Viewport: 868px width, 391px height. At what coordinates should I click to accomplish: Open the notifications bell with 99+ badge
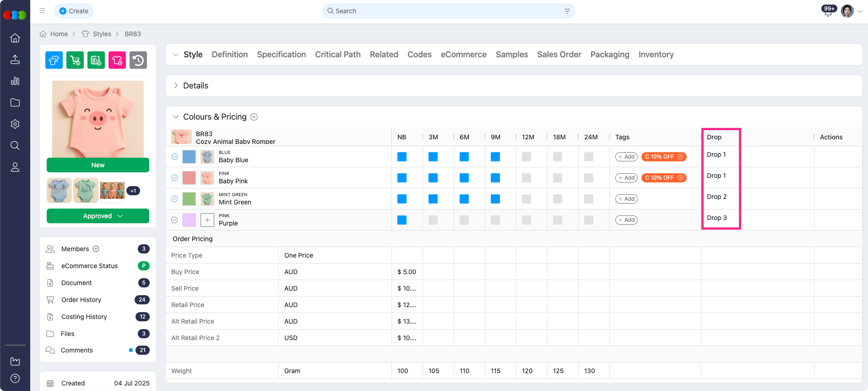click(x=828, y=11)
